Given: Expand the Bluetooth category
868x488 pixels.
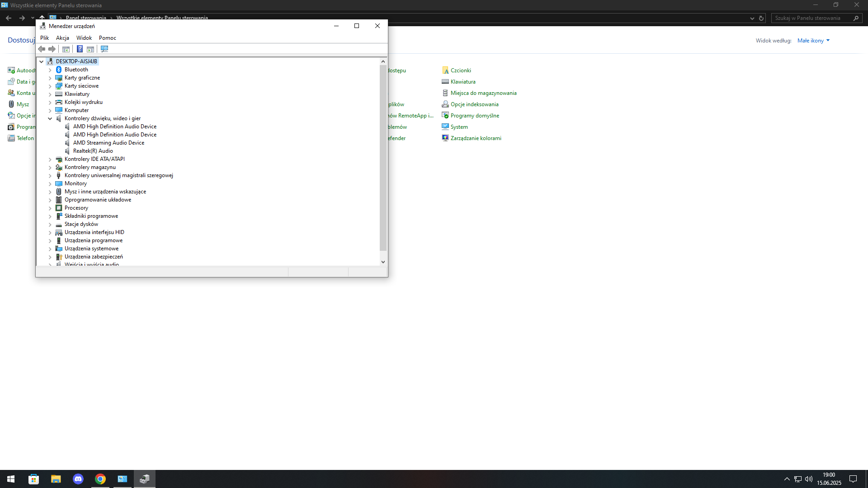Looking at the screenshot, I should tap(50, 70).
